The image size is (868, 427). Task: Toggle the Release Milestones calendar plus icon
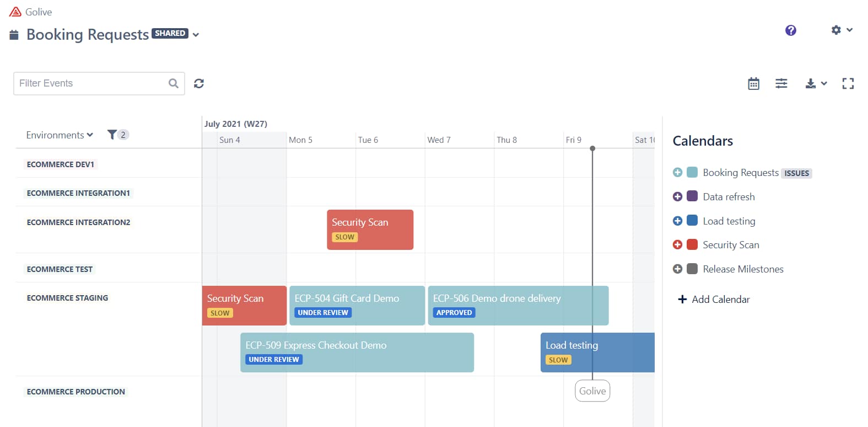pos(677,269)
